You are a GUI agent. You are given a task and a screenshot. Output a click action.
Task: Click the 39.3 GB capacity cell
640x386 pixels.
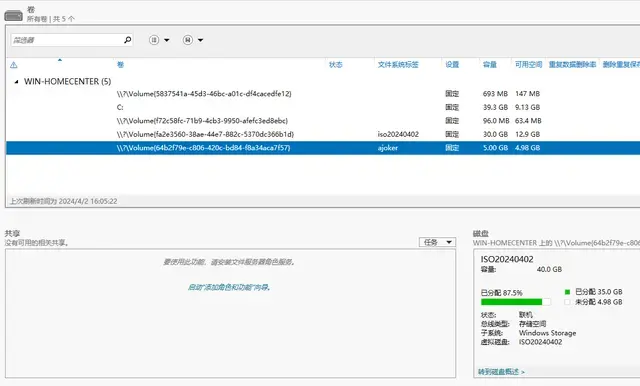pyautogui.click(x=495, y=107)
